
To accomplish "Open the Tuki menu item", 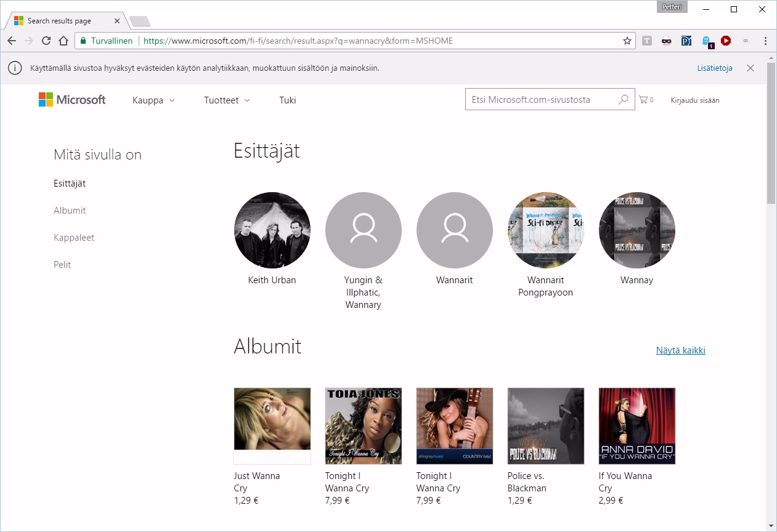I will click(288, 100).
